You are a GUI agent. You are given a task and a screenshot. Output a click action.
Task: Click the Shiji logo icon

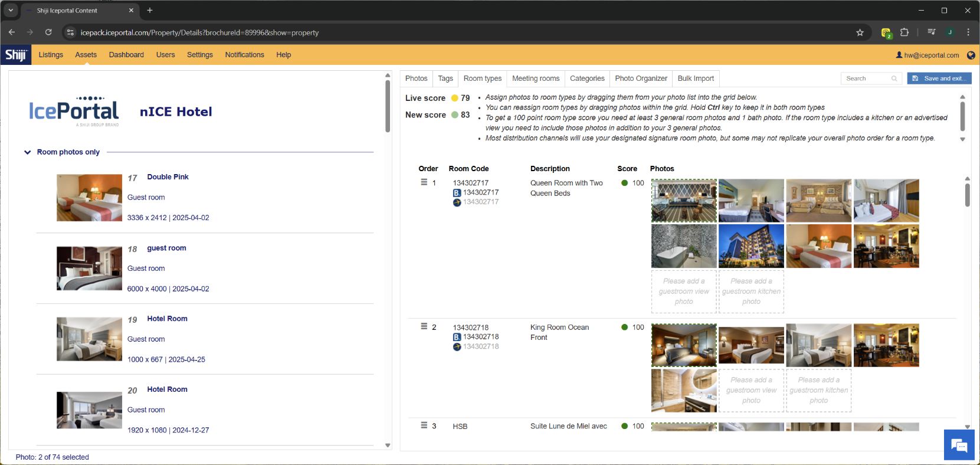coord(16,55)
